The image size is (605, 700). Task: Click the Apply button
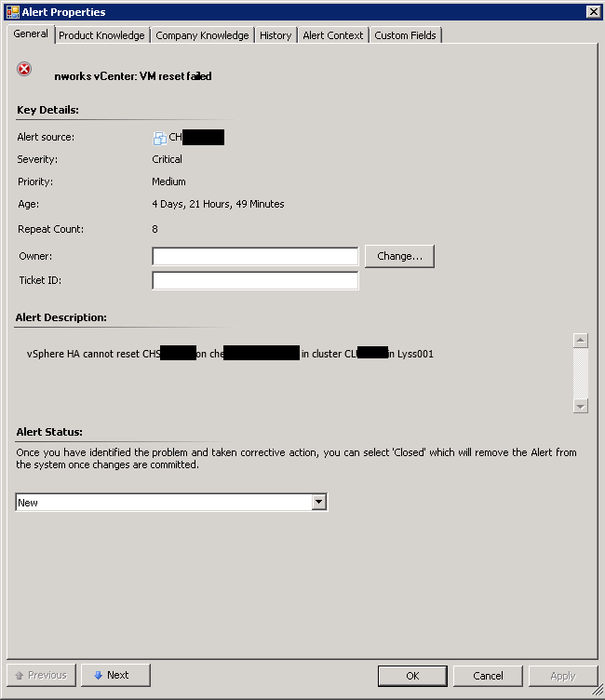tap(563, 676)
